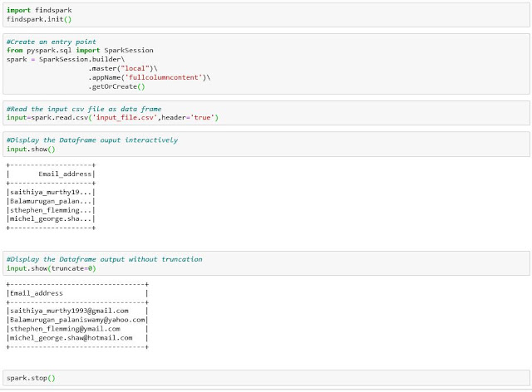Select the '#Read the input csv file' comment
The image size is (532, 392).
tap(84, 109)
